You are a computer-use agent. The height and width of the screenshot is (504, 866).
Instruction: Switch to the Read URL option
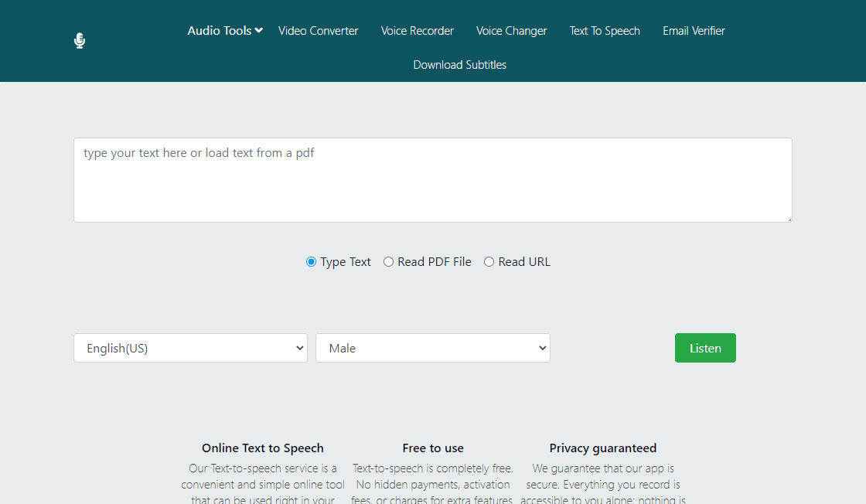pos(489,262)
